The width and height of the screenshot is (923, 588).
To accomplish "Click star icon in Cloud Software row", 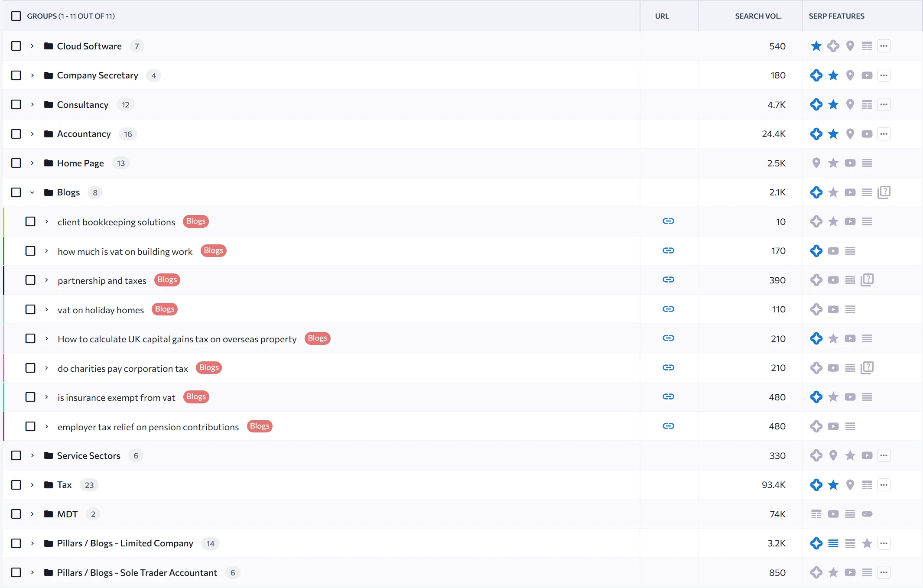I will tap(816, 46).
